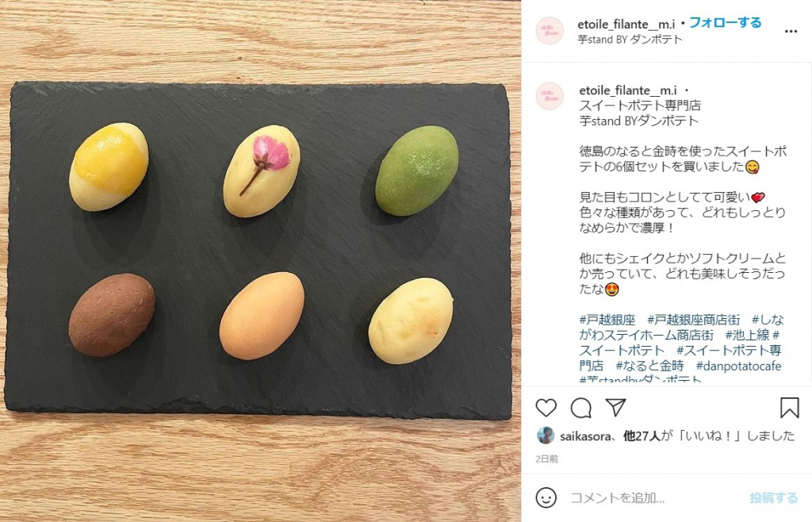Save post with bookmark icon
Screen dimensions: 812x522
tap(790, 408)
